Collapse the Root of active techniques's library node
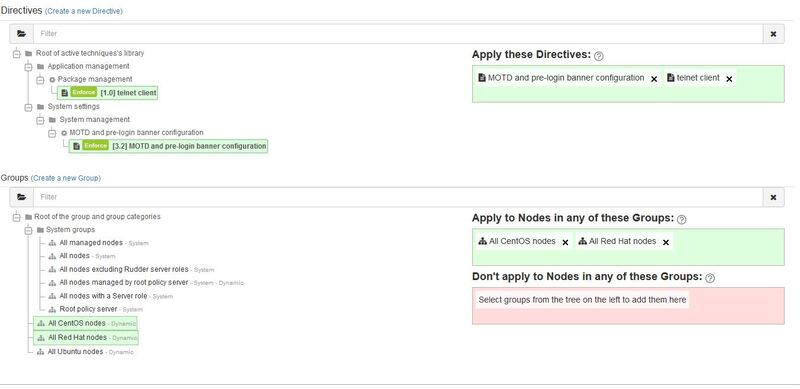 point(16,54)
